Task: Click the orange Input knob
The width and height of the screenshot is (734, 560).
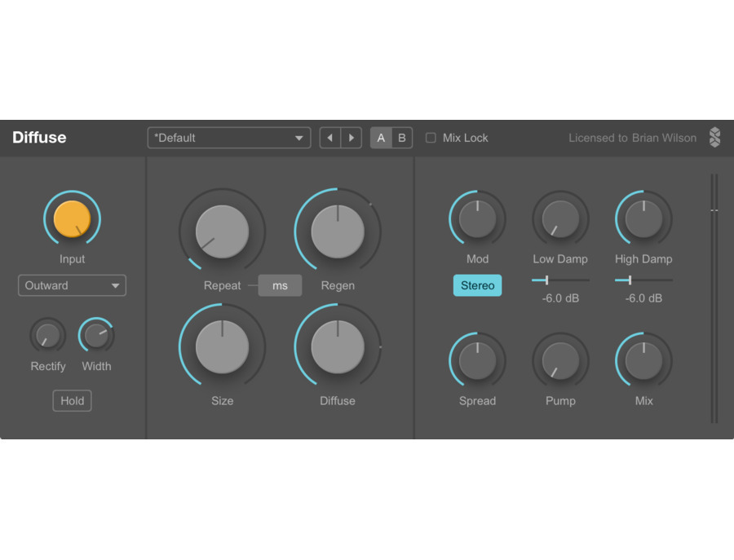Action: coord(72,218)
